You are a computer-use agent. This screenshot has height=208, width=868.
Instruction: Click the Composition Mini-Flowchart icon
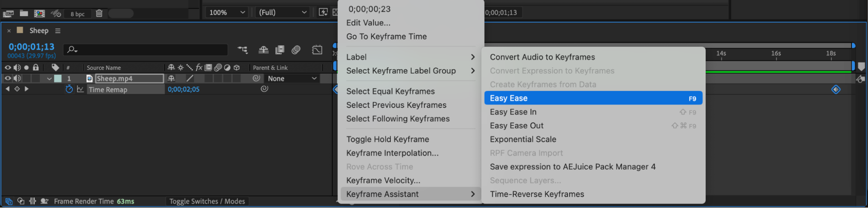pyautogui.click(x=243, y=50)
